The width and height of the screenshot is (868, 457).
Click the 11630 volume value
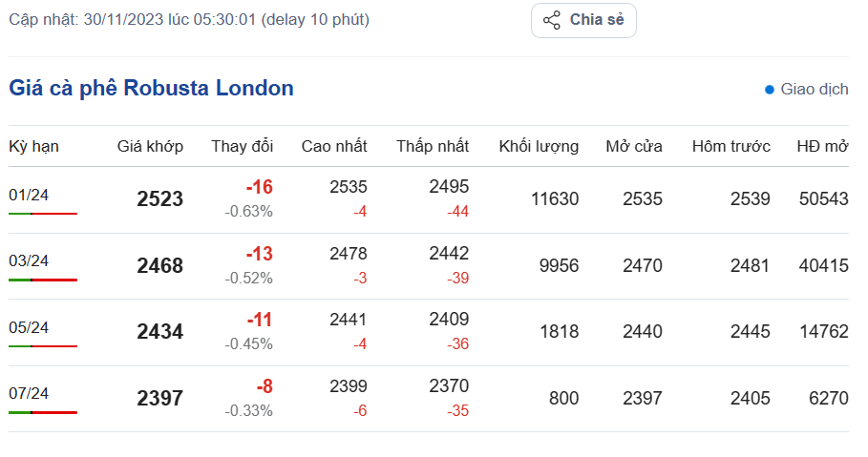tap(555, 199)
